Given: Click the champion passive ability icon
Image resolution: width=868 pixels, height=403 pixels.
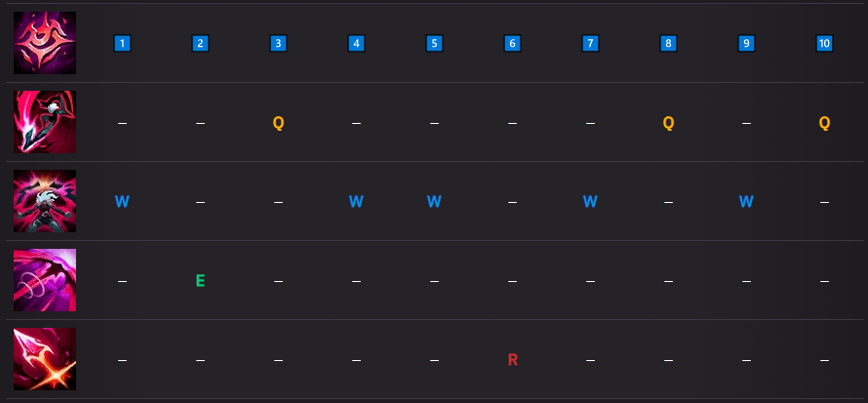Looking at the screenshot, I should (x=44, y=43).
